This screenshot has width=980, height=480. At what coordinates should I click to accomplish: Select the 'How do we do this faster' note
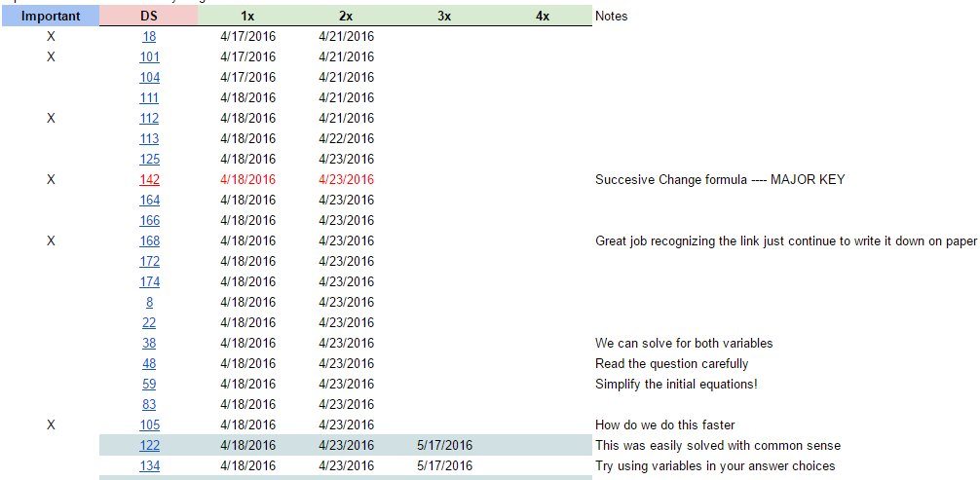pyautogui.click(x=665, y=425)
